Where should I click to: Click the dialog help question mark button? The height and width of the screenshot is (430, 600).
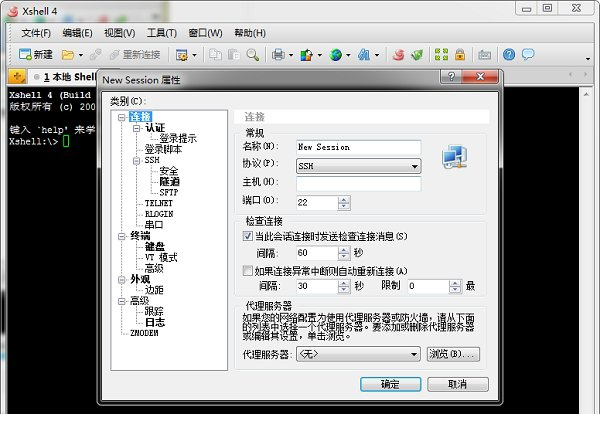click(451, 77)
